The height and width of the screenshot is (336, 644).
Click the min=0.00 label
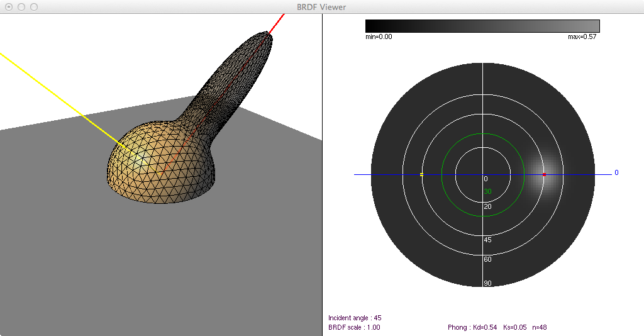coord(379,37)
